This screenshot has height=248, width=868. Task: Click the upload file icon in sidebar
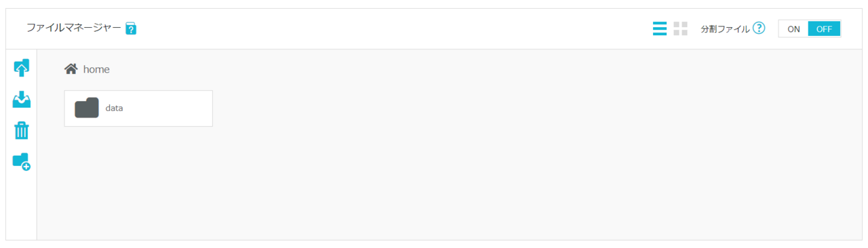click(x=22, y=68)
